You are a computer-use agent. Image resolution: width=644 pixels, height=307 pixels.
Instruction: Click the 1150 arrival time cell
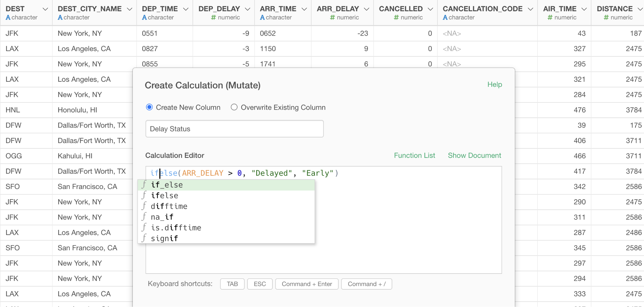283,49
